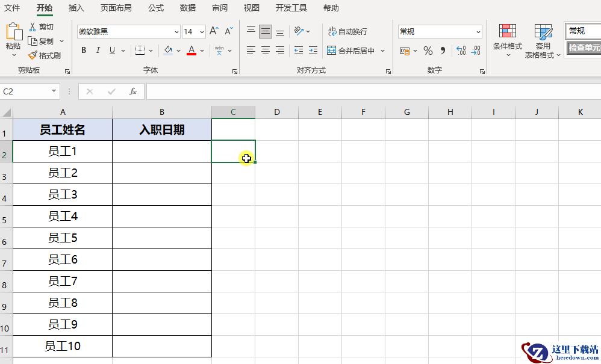Expand the borders options arrow
601x364 pixels.
(x=151, y=51)
